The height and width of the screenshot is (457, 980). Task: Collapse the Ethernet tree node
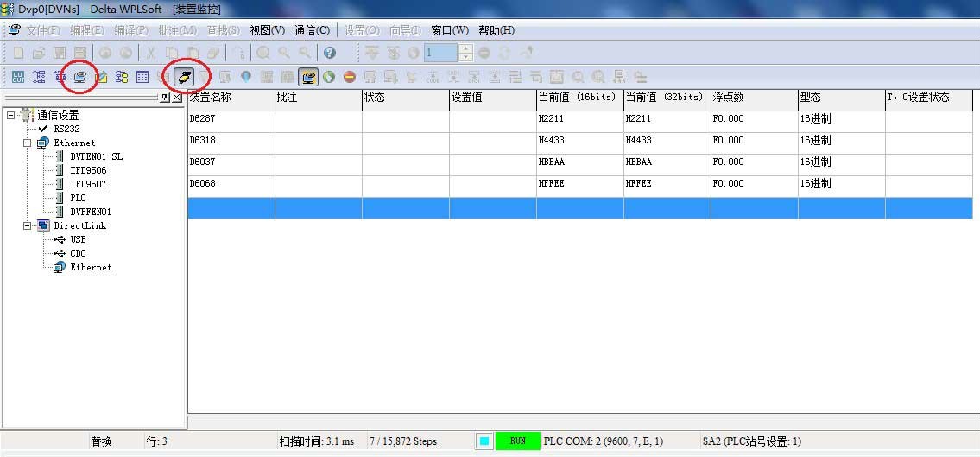28,143
